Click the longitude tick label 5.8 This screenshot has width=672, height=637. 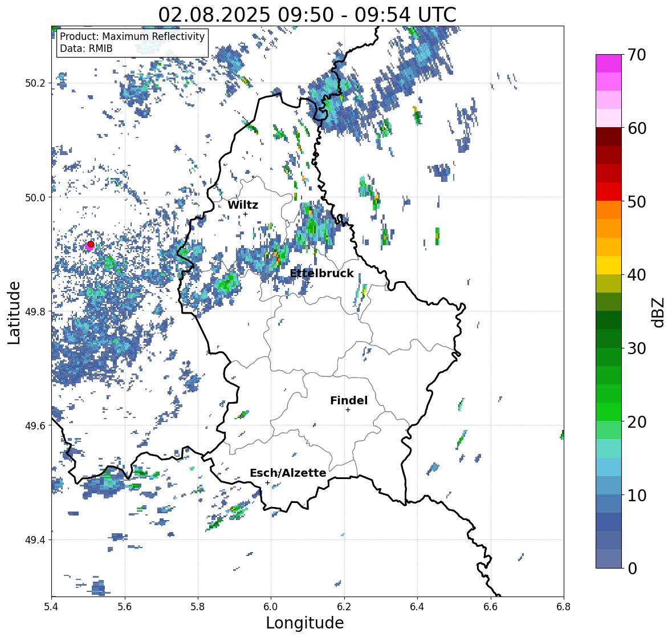pos(198,607)
